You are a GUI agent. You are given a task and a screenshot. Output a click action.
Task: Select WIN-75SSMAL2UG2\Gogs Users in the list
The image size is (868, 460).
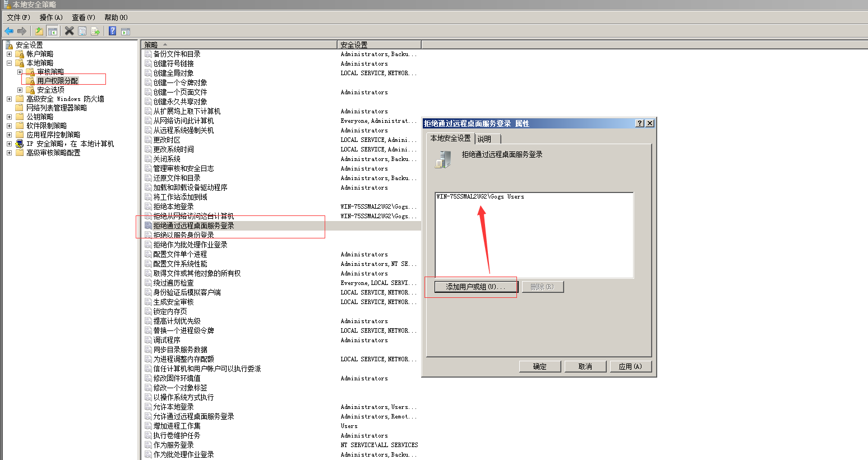coord(479,197)
